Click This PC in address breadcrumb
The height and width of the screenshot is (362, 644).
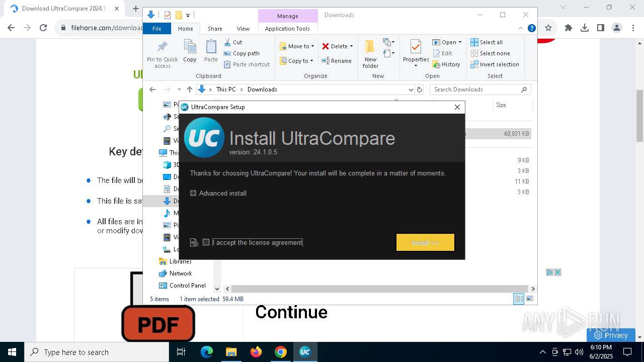tap(226, 89)
